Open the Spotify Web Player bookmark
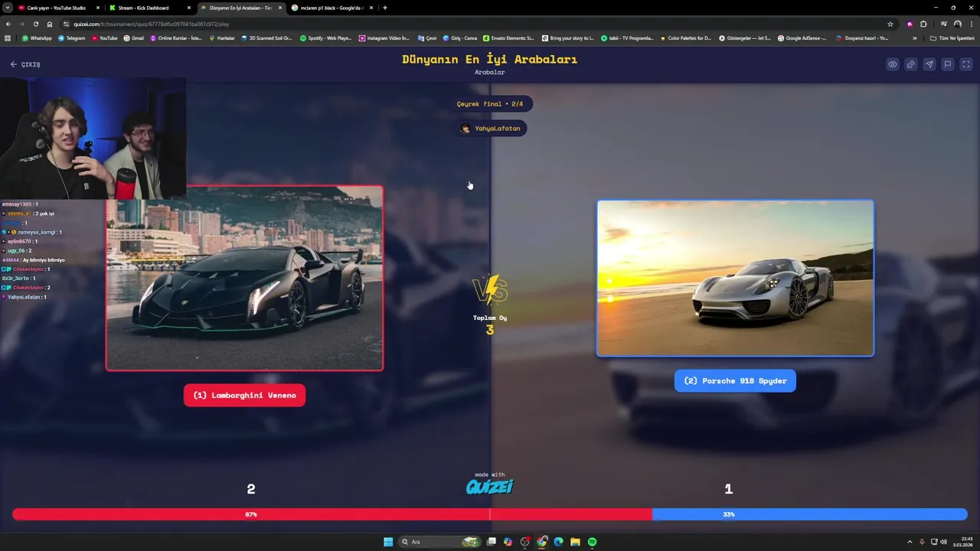Viewport: 980px width, 551px height. tap(325, 37)
